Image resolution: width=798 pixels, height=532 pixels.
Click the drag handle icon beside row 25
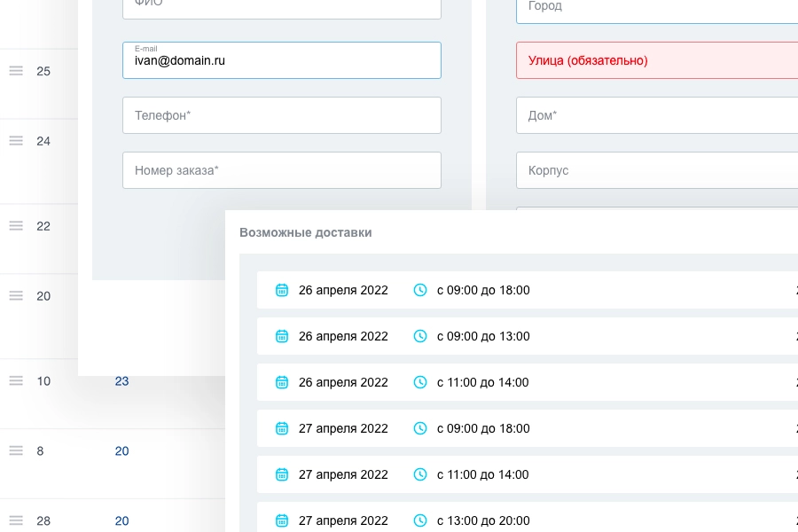(16, 71)
